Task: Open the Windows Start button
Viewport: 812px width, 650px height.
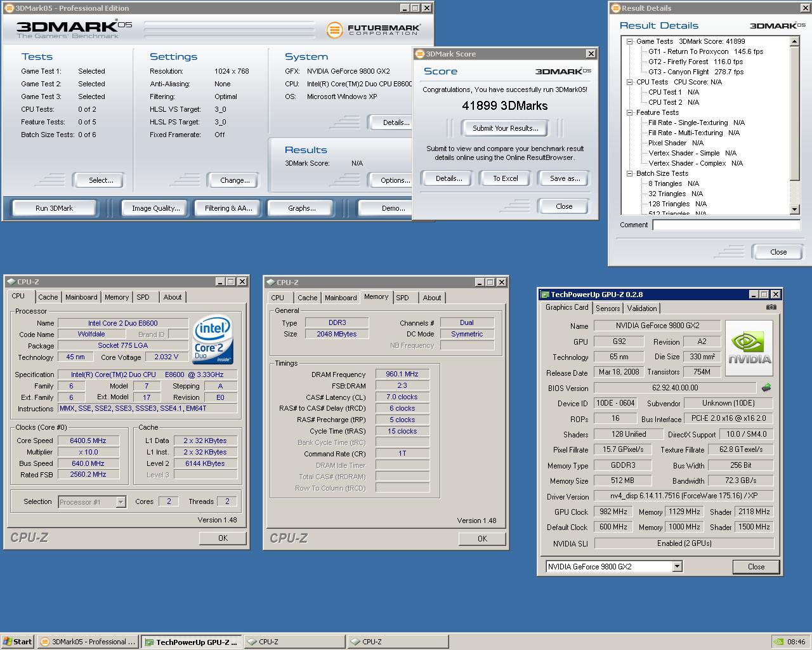Action: pyautogui.click(x=17, y=642)
